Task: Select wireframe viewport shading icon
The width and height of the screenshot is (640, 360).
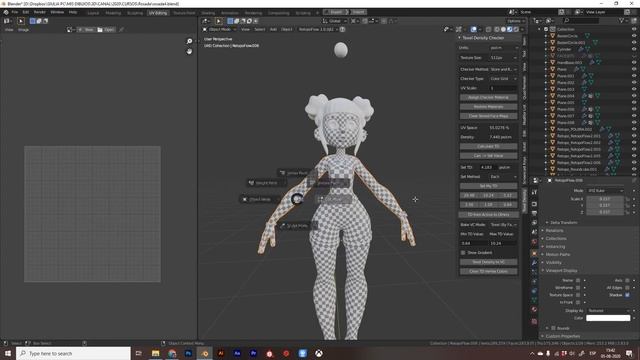Action: 497,29
